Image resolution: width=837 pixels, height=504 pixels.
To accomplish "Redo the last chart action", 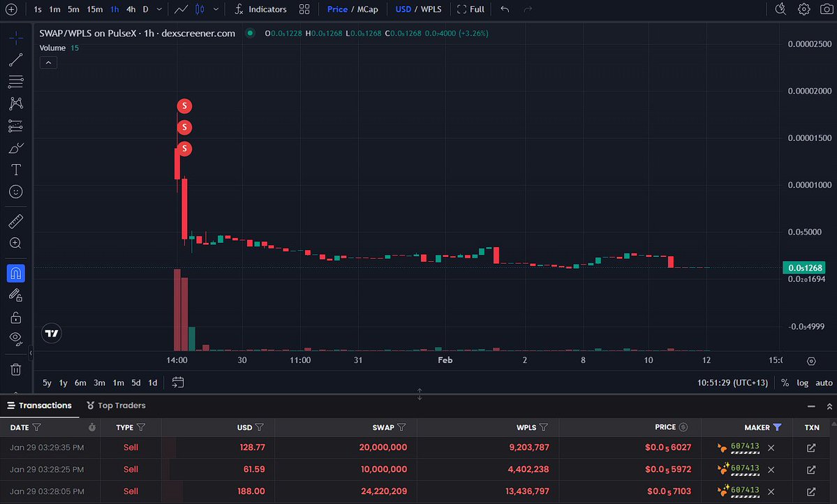I will [x=528, y=9].
